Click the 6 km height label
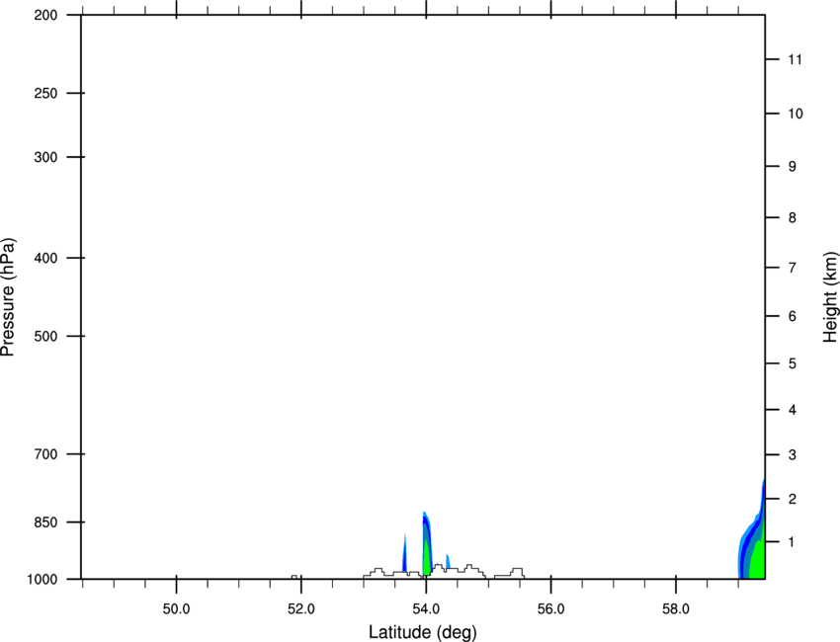This screenshot has height=642, width=840. 793,316
